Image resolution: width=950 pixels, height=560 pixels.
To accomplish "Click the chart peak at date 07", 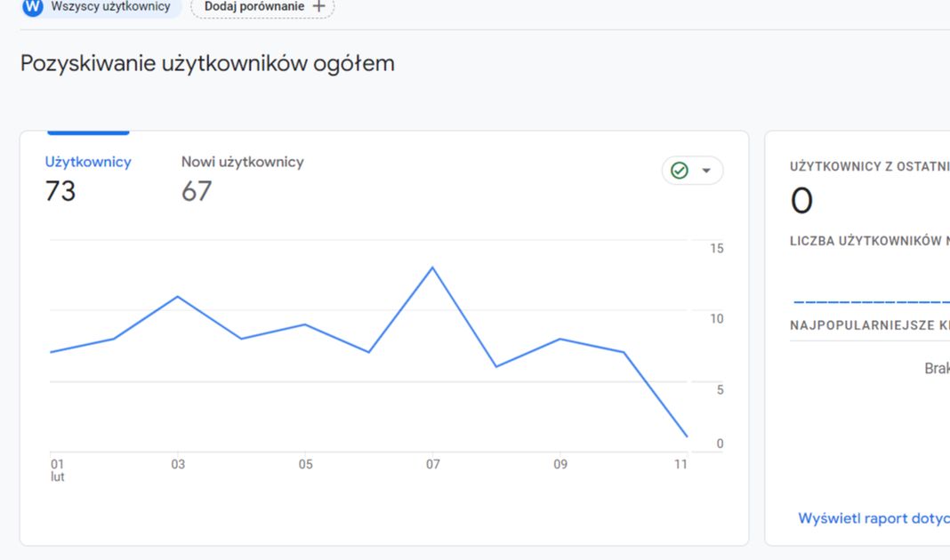I will tap(433, 268).
